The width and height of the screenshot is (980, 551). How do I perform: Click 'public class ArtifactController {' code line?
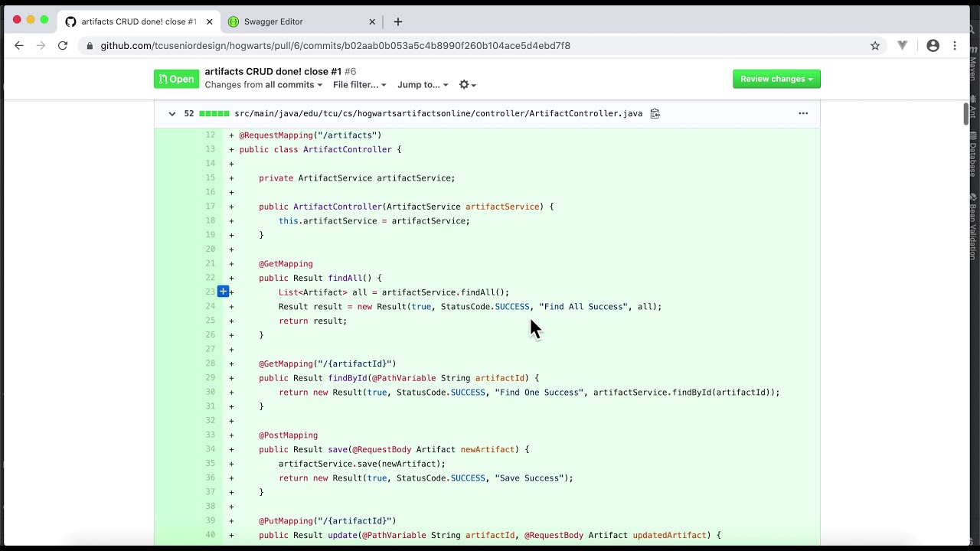coord(320,149)
